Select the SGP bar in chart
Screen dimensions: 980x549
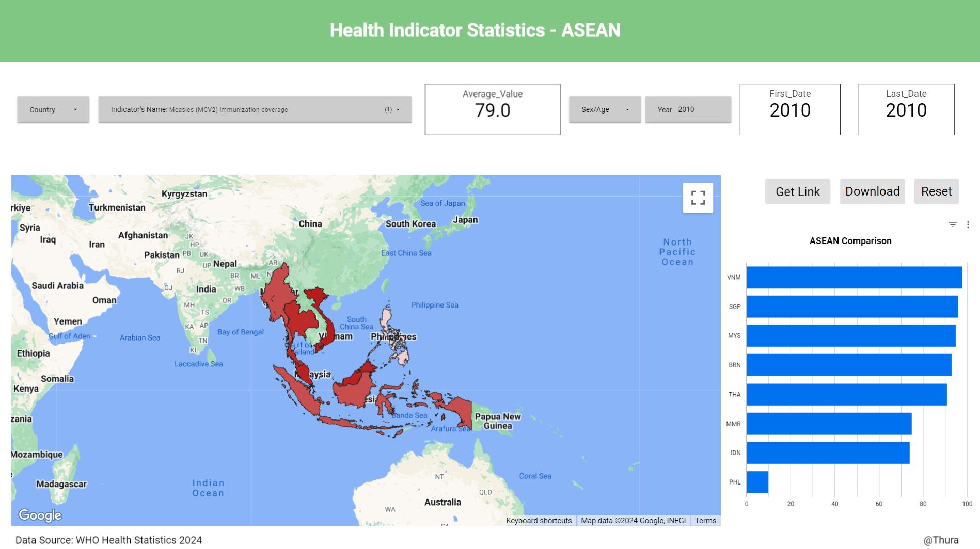tap(852, 306)
